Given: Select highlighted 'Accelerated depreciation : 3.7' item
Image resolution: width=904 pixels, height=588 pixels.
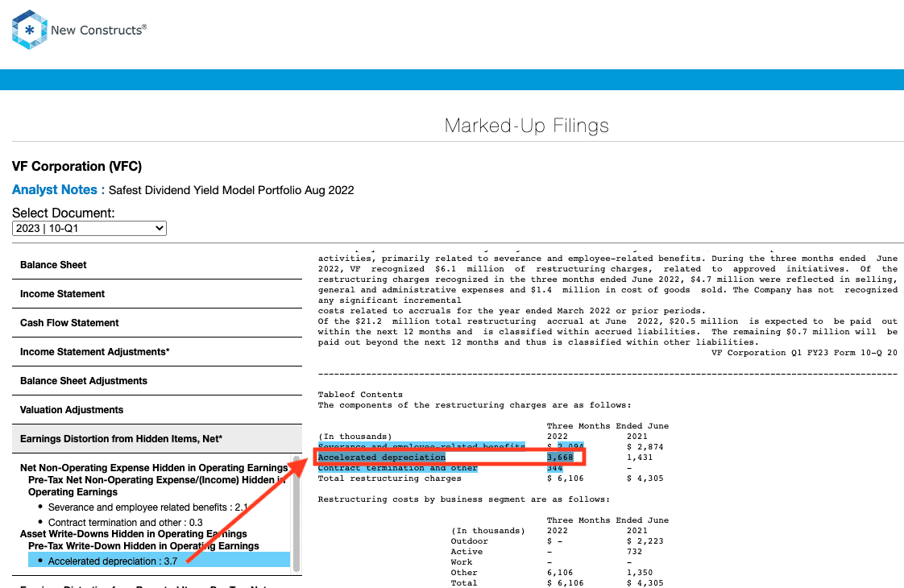Looking at the screenshot, I should 159,560.
